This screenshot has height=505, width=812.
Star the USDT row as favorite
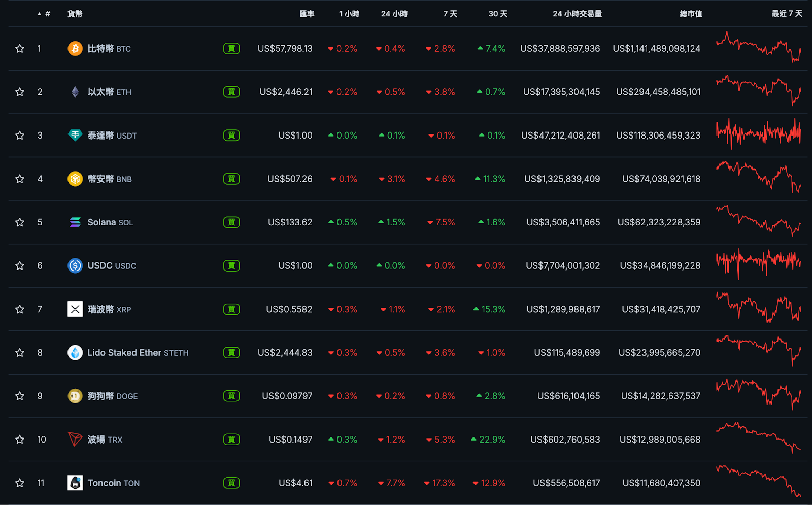(x=20, y=136)
